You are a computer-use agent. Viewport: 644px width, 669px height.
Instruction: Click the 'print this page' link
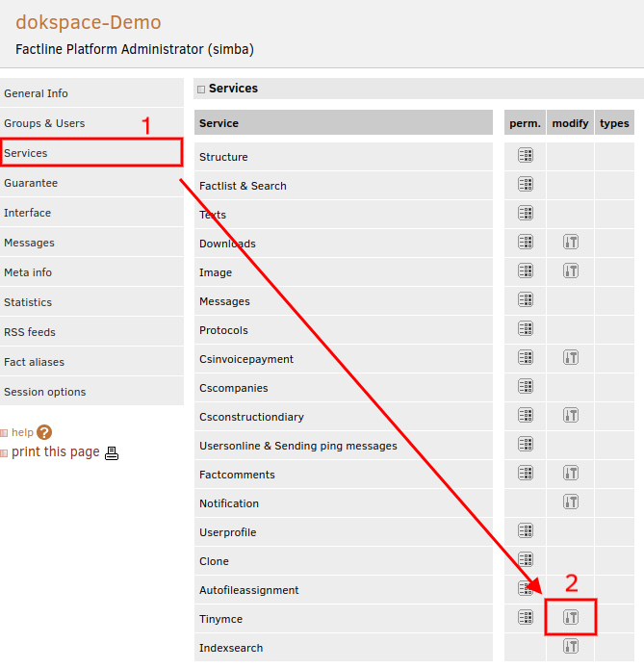pos(55,452)
